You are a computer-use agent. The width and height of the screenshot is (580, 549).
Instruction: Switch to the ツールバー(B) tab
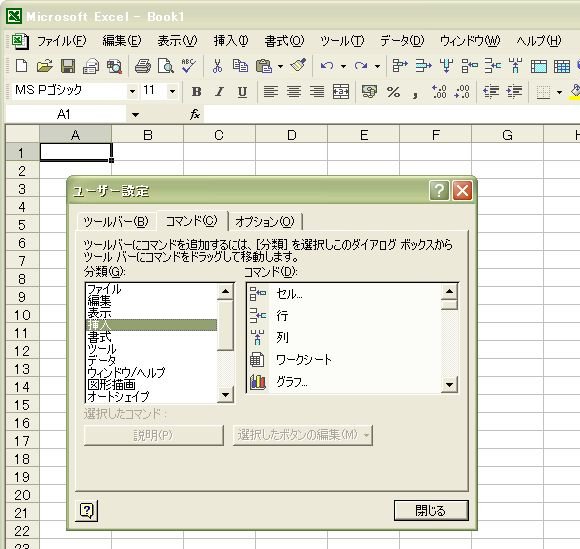tap(116, 222)
